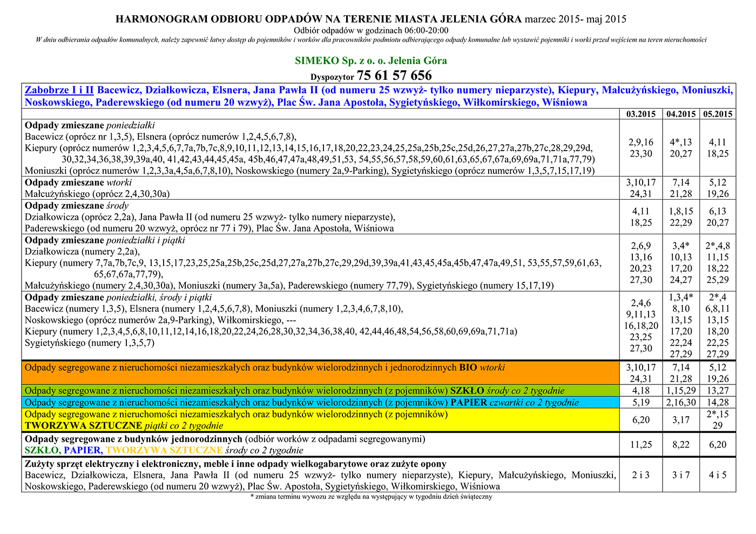The image size is (756, 534).
Task: Click the 04.2015 column header
Action: coord(681,114)
